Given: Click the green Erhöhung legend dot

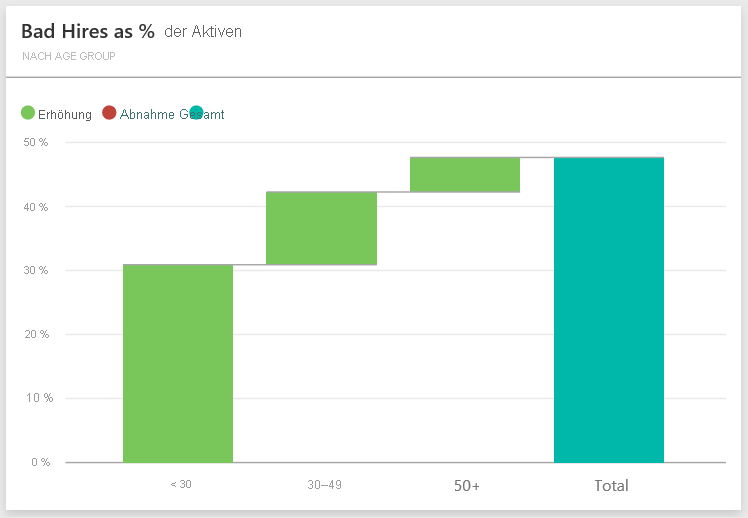Looking at the screenshot, I should [x=28, y=114].
